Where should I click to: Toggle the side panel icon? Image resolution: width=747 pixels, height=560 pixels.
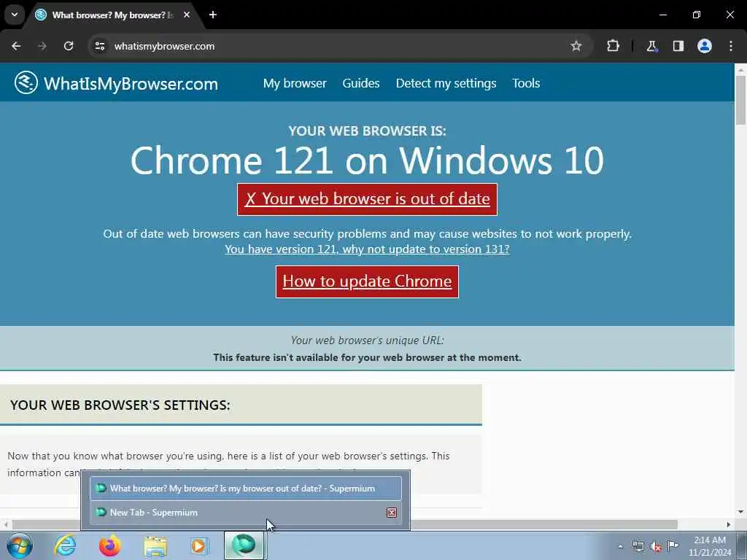click(x=678, y=46)
